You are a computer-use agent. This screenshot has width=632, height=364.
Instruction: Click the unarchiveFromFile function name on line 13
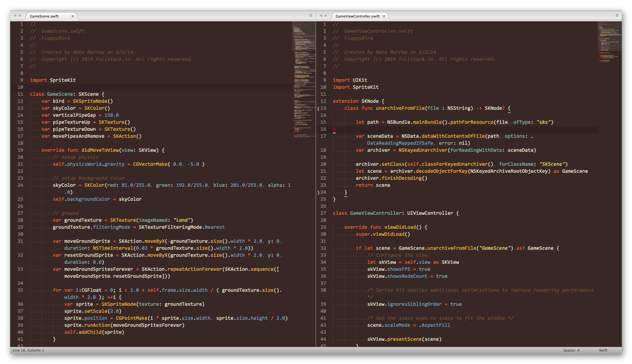pos(400,108)
